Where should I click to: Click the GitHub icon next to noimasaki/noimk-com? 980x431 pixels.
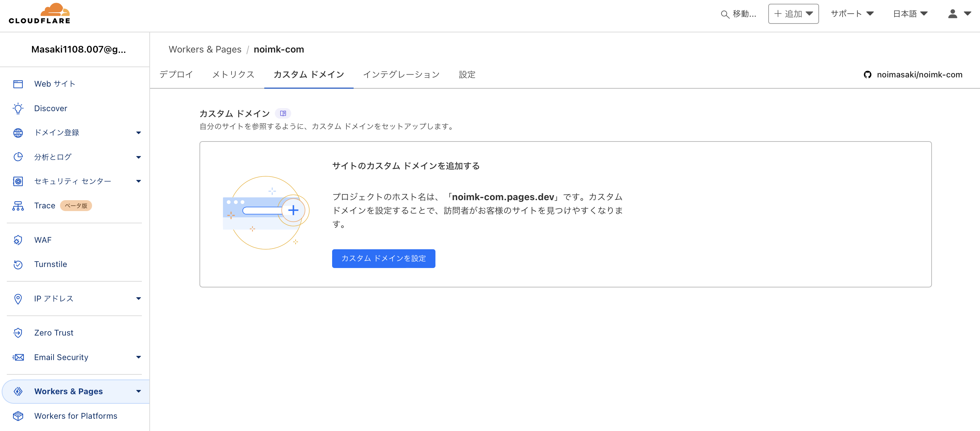pos(867,75)
